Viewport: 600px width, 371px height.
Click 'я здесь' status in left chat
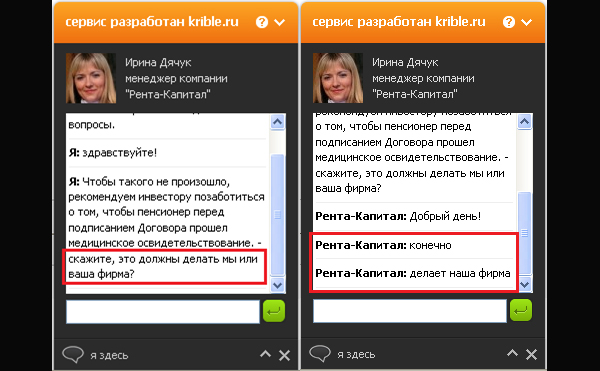109,355
